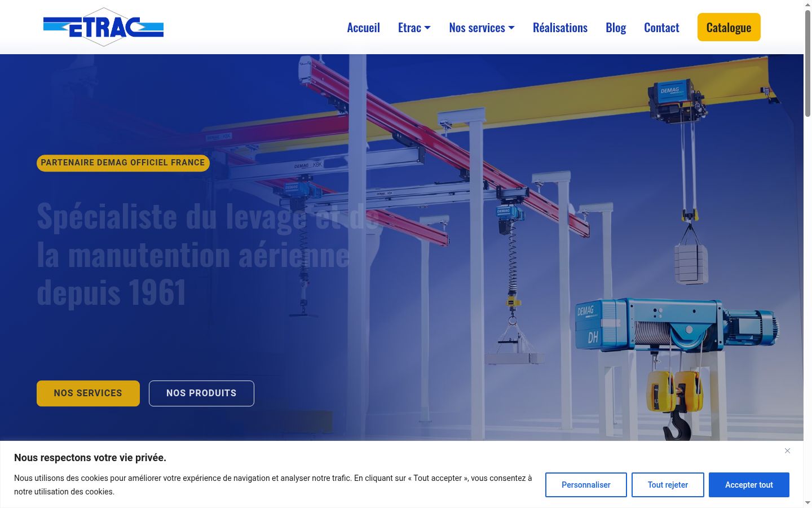Click the page's vertical scrollbar thumb
This screenshot has height=508, width=812.
click(807, 63)
